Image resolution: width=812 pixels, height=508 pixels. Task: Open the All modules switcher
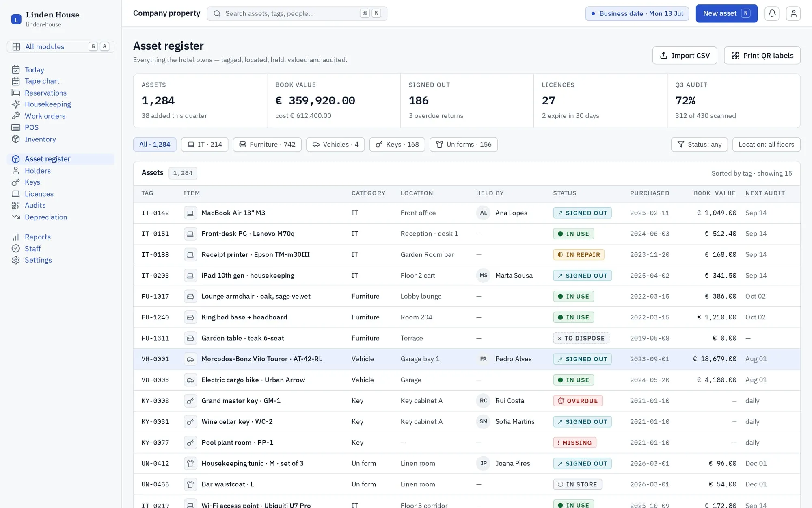click(60, 47)
